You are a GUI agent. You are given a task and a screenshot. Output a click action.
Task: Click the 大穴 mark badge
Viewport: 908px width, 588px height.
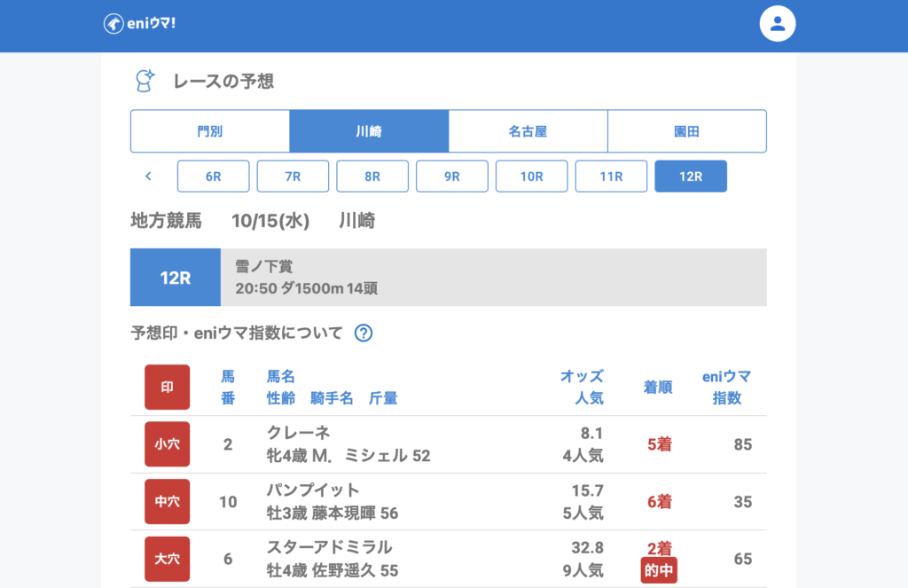(x=167, y=559)
